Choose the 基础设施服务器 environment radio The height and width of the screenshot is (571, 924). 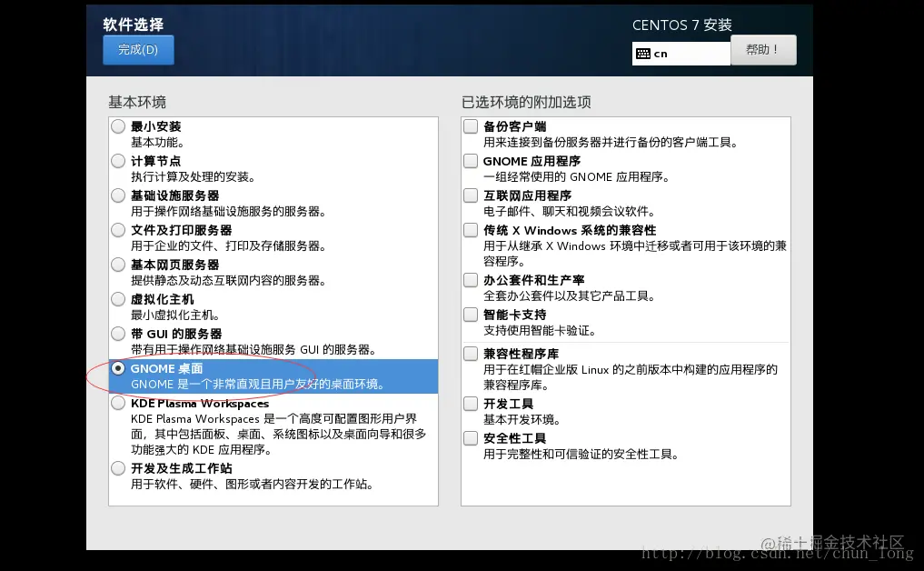[x=118, y=195]
